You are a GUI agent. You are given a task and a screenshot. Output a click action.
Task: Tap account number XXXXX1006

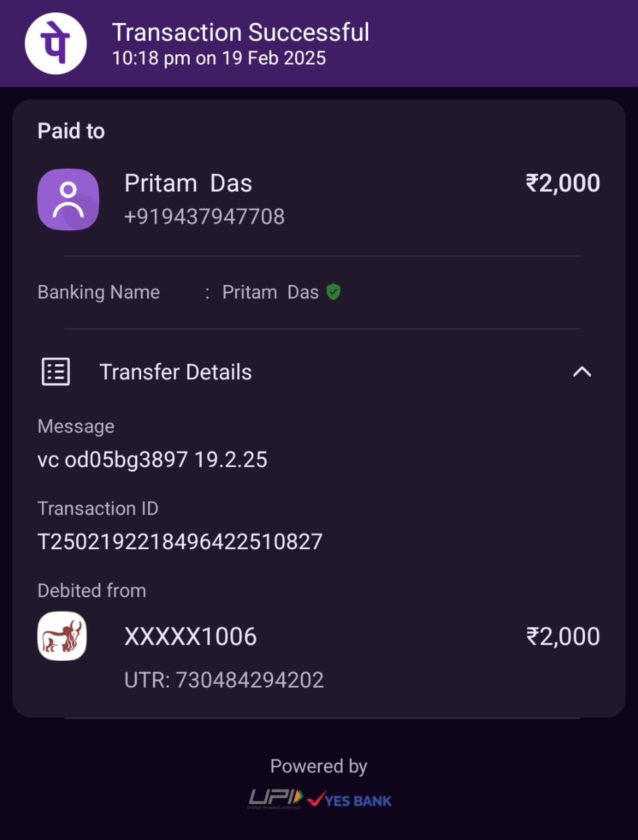[190, 637]
